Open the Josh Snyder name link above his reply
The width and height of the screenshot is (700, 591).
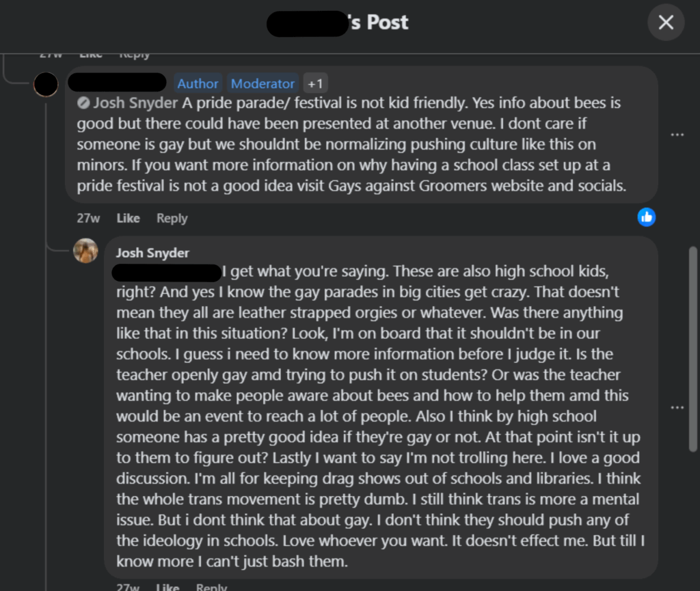tap(152, 253)
